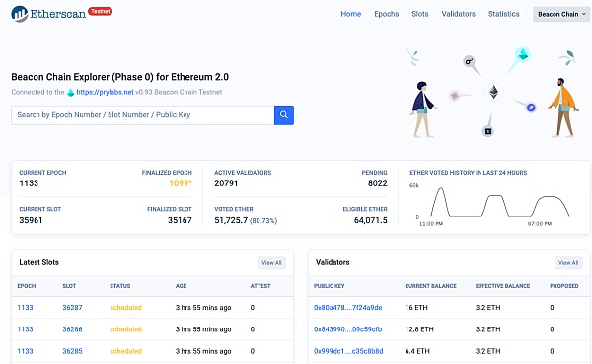Viewport: 592px width, 364px height.
Task: Click the blue search magnifier button
Action: pos(284,115)
